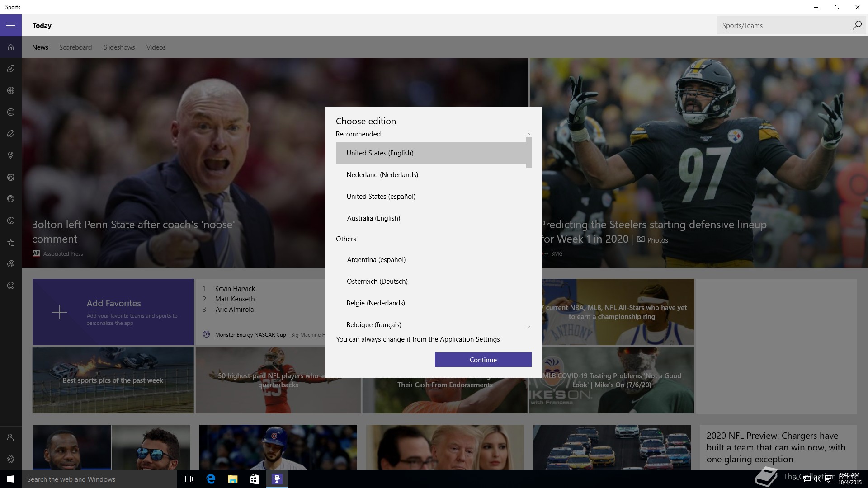Open the racing gauge section icon
Screen dimensions: 868x488
pos(11,199)
